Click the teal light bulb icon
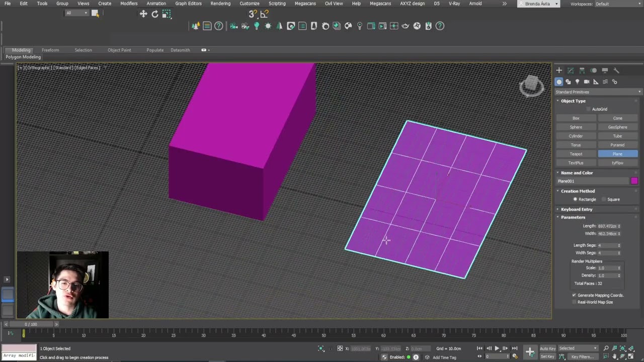644x362 pixels. (x=257, y=26)
